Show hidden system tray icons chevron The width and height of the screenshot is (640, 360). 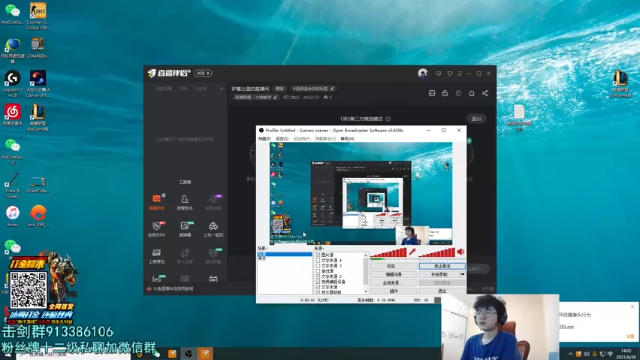coord(570,354)
